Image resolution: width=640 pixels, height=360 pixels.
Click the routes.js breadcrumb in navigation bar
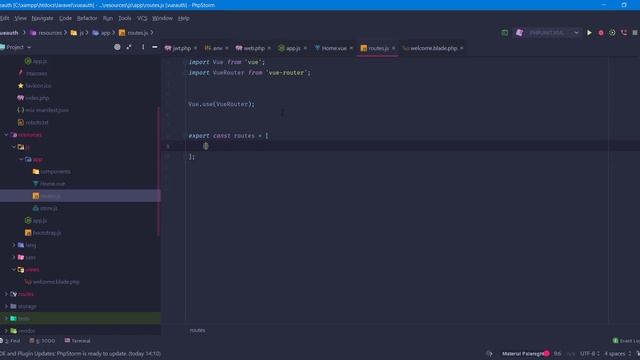tap(133, 33)
